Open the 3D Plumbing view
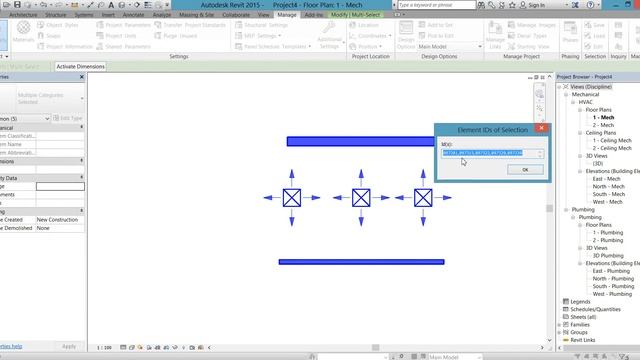The width and height of the screenshot is (640, 360). click(608, 256)
